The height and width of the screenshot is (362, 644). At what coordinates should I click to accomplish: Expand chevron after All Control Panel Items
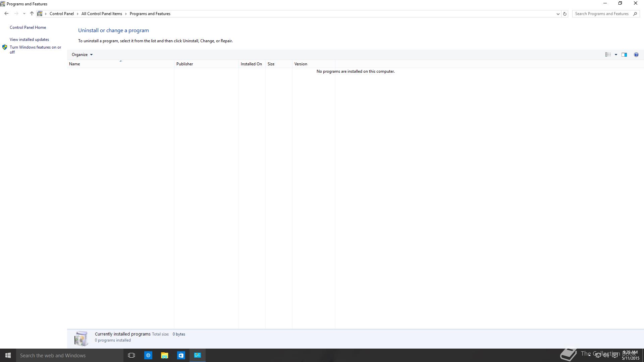(x=126, y=14)
